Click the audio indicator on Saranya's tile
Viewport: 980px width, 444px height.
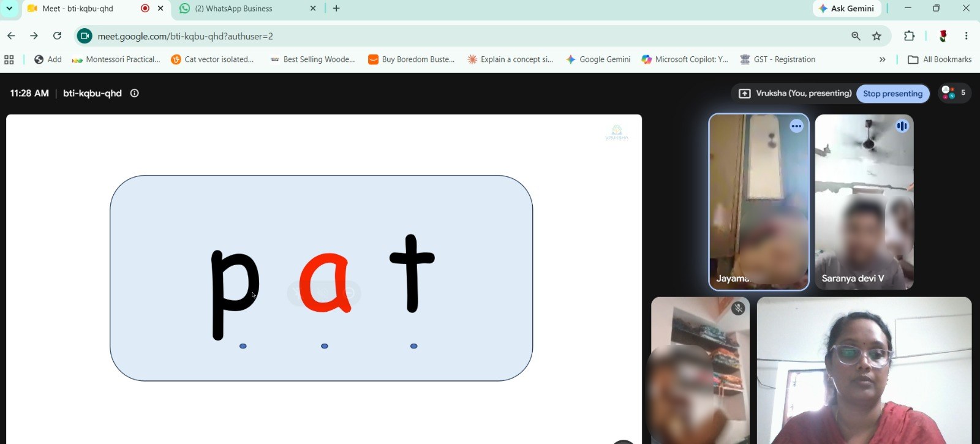pyautogui.click(x=902, y=126)
